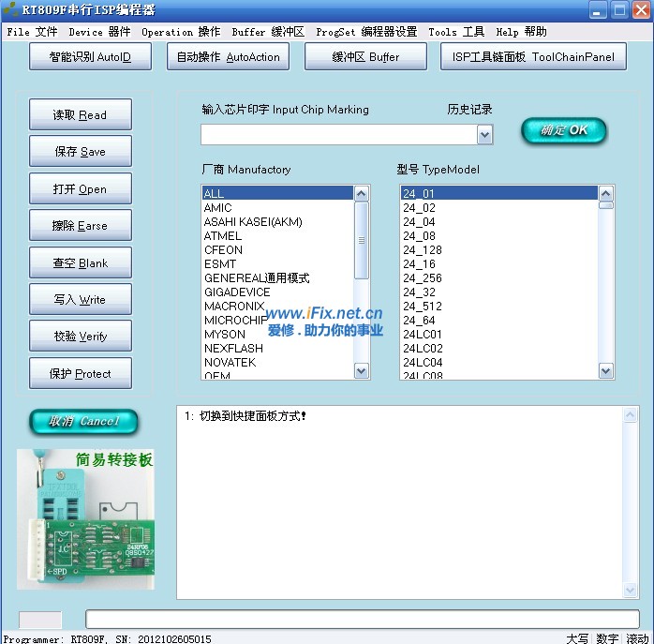The width and height of the screenshot is (654, 644).
Task: Open the ProgSet 编程器设置 menu
Action: point(366,32)
